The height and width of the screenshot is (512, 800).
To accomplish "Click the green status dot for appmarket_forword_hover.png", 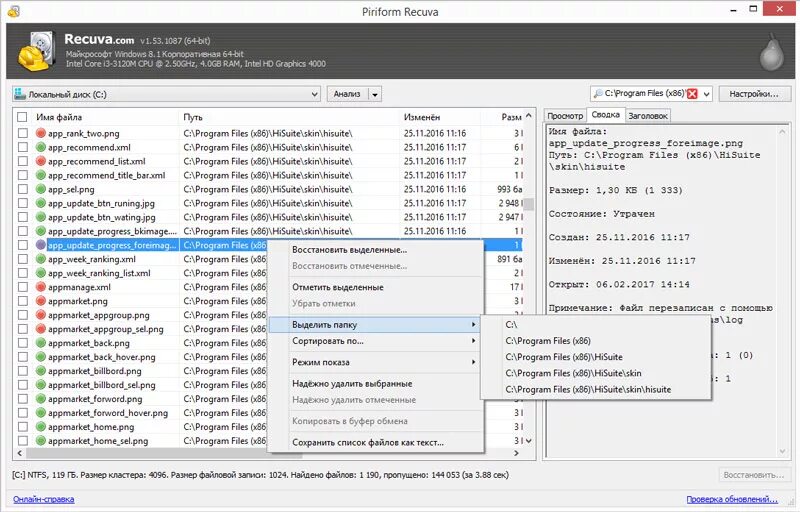I will coord(41,413).
